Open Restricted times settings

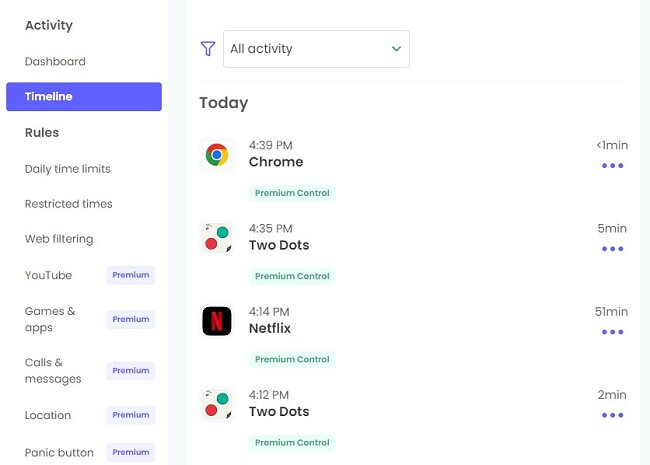click(x=68, y=204)
